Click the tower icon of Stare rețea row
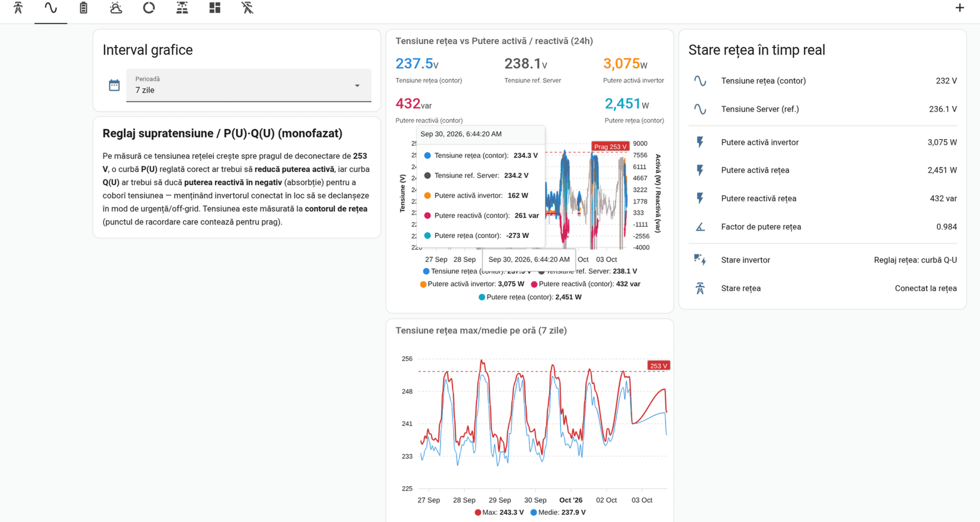The height and width of the screenshot is (522, 980). pyautogui.click(x=700, y=288)
